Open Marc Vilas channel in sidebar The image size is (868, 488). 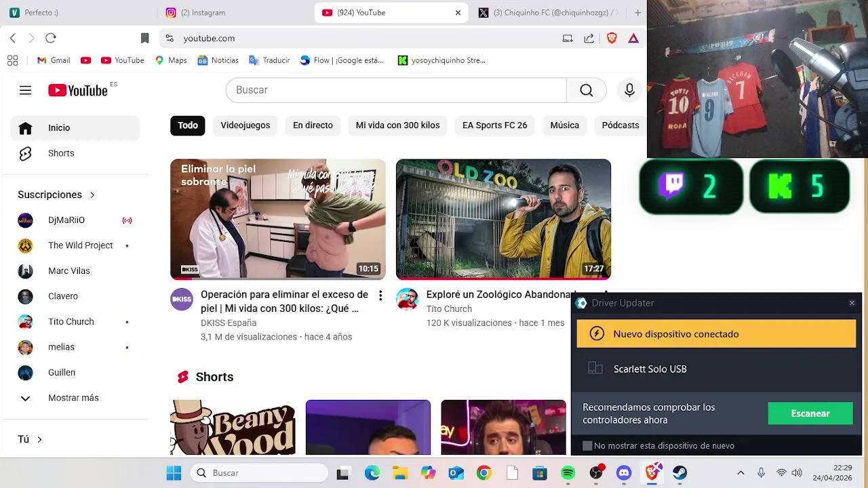pyautogui.click(x=75, y=271)
